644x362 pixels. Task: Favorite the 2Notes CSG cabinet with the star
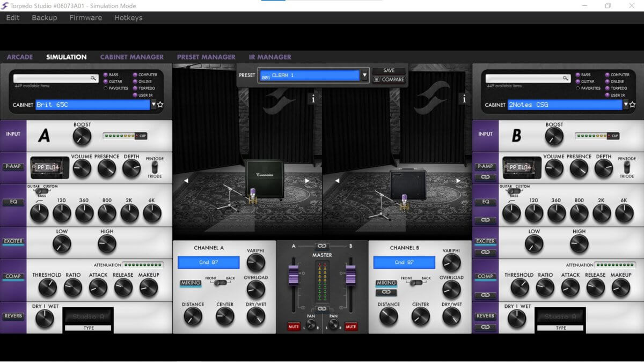point(632,105)
